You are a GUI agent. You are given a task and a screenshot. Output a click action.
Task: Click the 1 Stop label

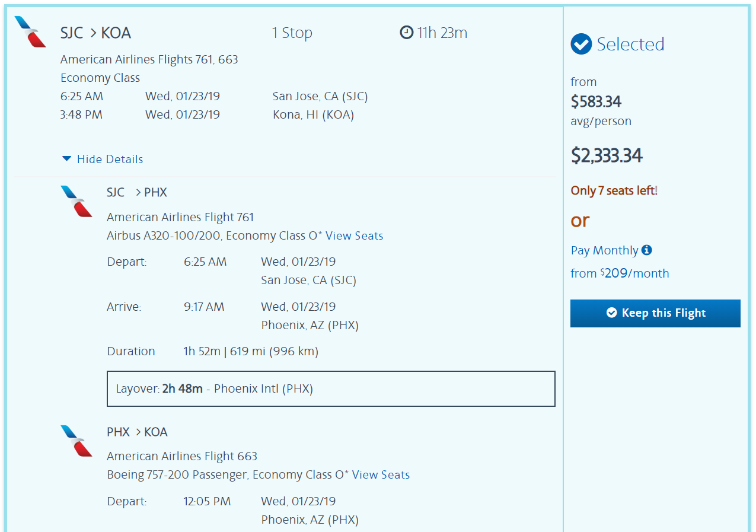click(292, 33)
